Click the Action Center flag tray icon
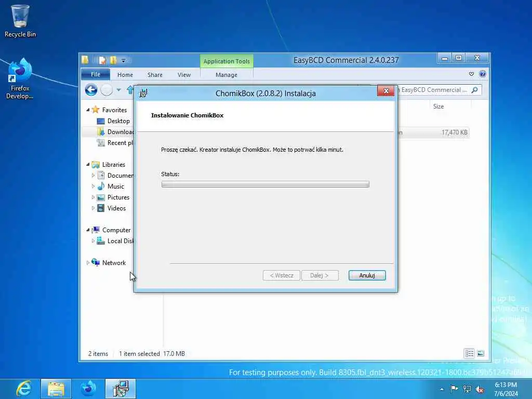532x399 pixels. tap(454, 389)
